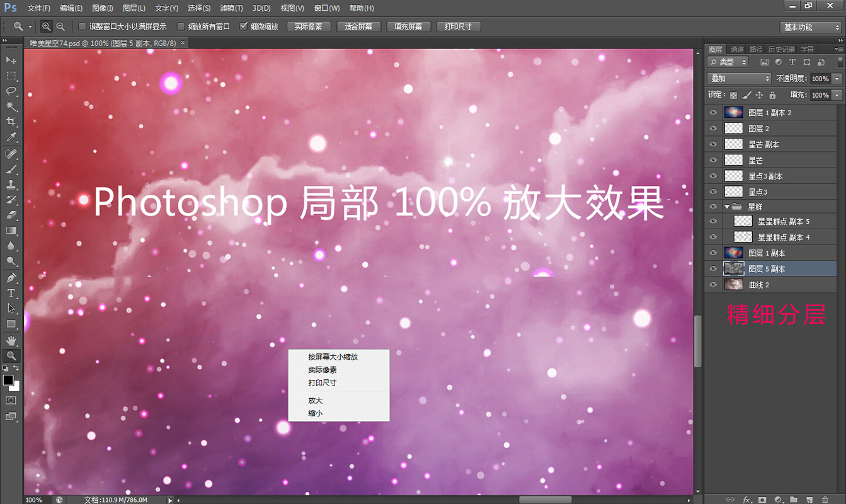Hide the 星芒 副本 layer
The height and width of the screenshot is (504, 846).
coord(713,144)
